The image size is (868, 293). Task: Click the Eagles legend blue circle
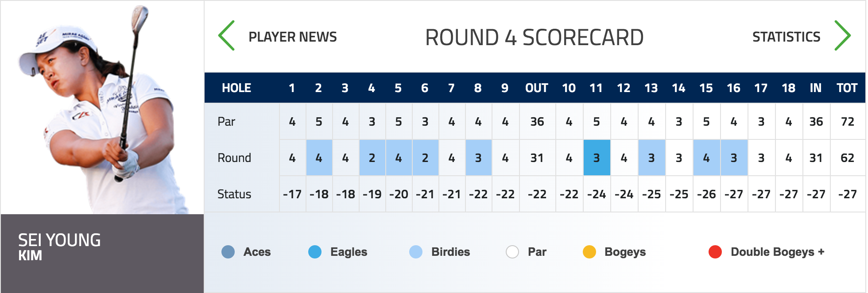(x=315, y=252)
